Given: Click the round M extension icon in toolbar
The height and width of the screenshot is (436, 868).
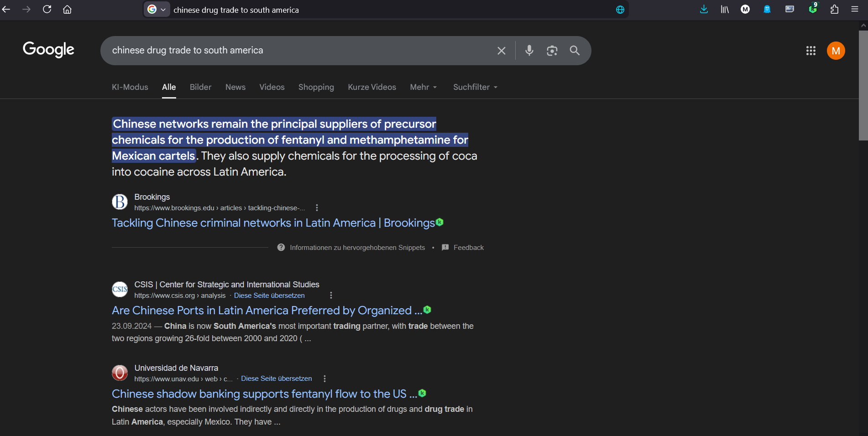Looking at the screenshot, I should (x=745, y=10).
